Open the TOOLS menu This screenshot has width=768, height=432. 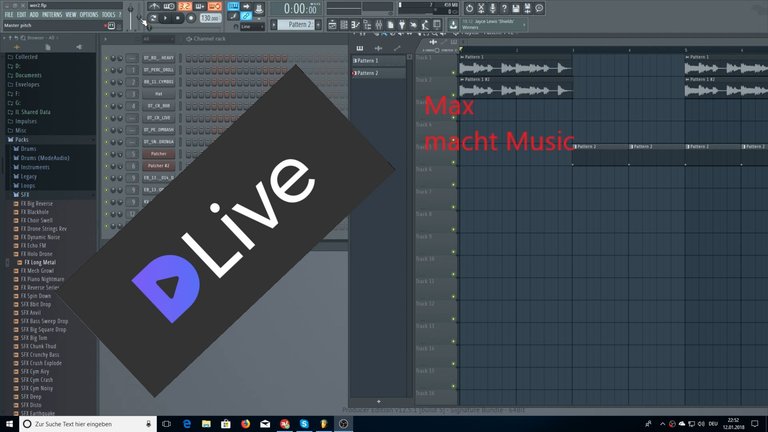pos(108,15)
